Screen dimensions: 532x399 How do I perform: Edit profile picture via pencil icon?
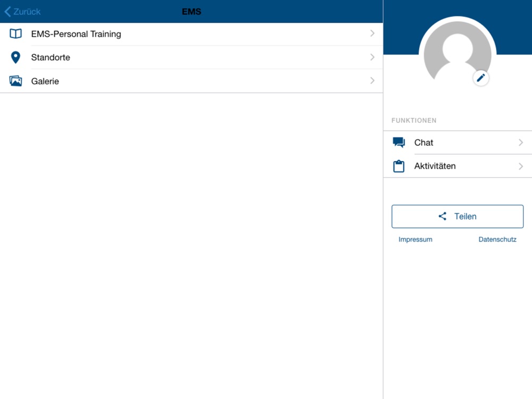[481, 78]
